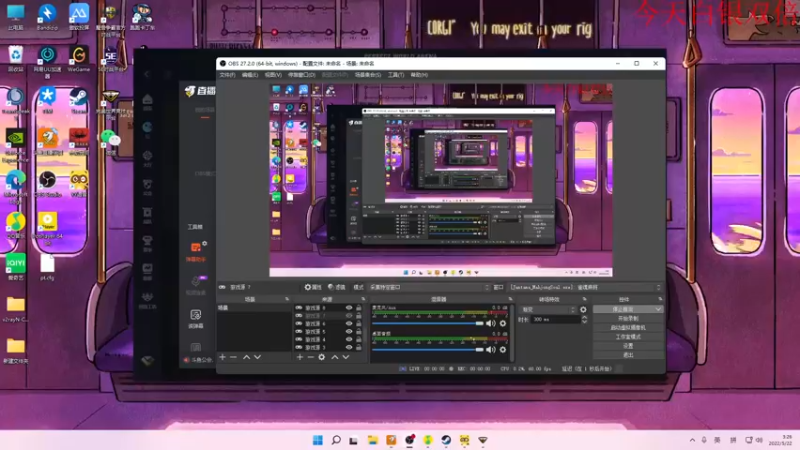This screenshot has width=800, height=450.
Task: Mute the Desktop Audio channel
Action: pos(490,349)
